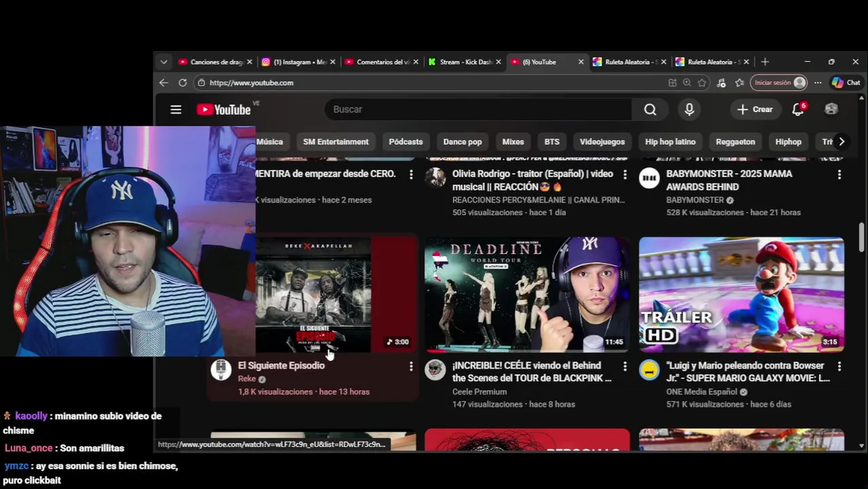This screenshot has height=489, width=868.
Task: Expand the browser tab search dropdown
Action: [164, 62]
